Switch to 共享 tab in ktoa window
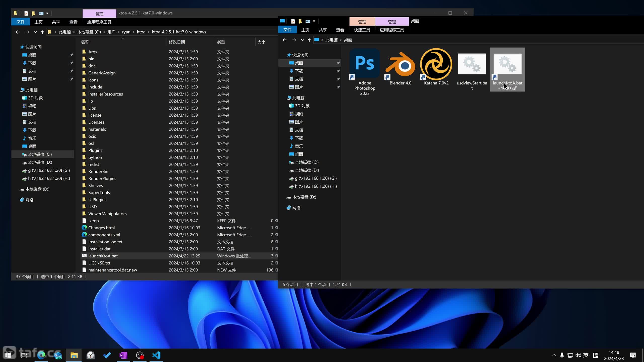The height and width of the screenshot is (362, 644). tap(56, 22)
